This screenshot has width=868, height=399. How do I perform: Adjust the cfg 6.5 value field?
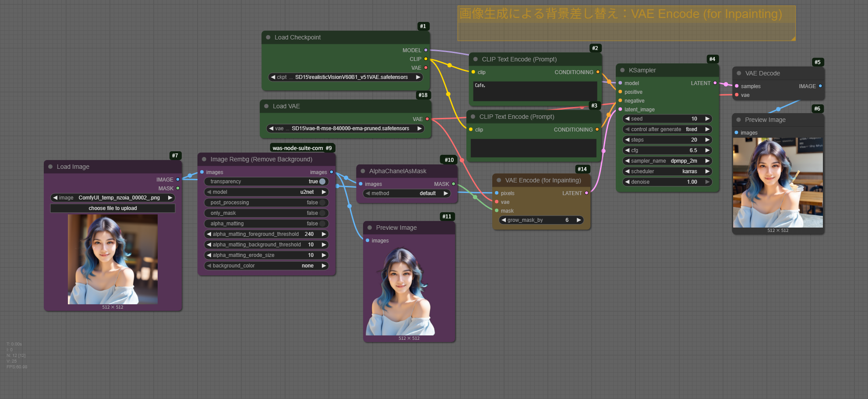click(667, 150)
